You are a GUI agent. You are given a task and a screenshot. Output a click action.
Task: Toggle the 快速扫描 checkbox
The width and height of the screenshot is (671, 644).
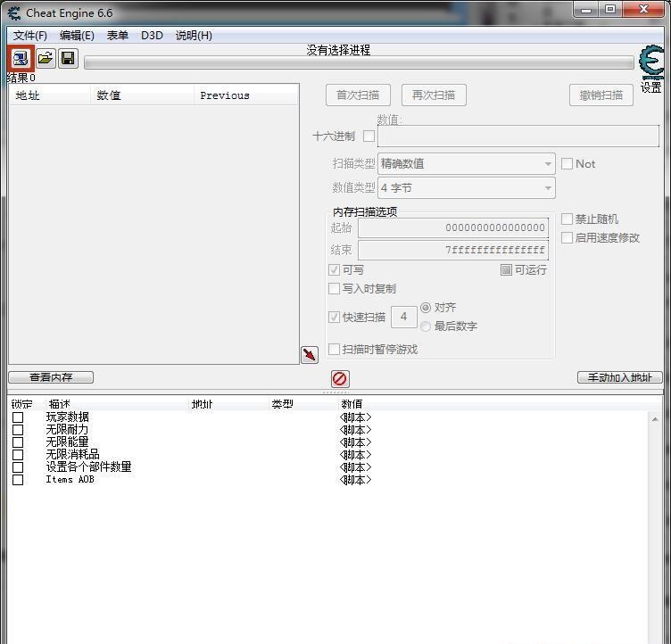click(x=334, y=317)
